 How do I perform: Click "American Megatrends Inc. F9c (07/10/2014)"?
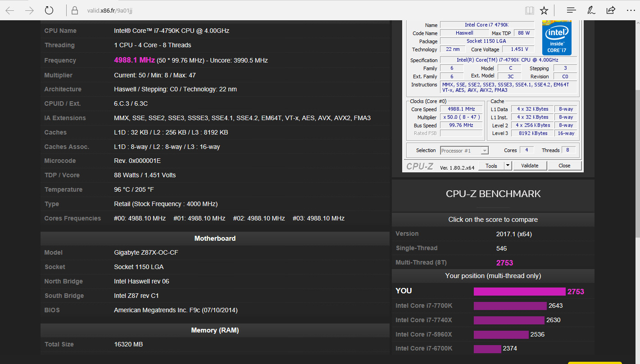point(176,310)
